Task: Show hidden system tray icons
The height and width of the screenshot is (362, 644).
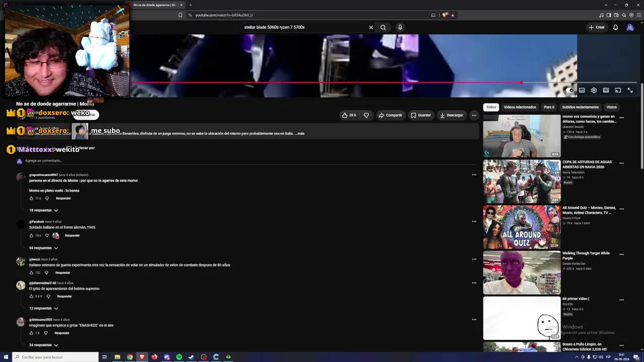Action: (577, 357)
